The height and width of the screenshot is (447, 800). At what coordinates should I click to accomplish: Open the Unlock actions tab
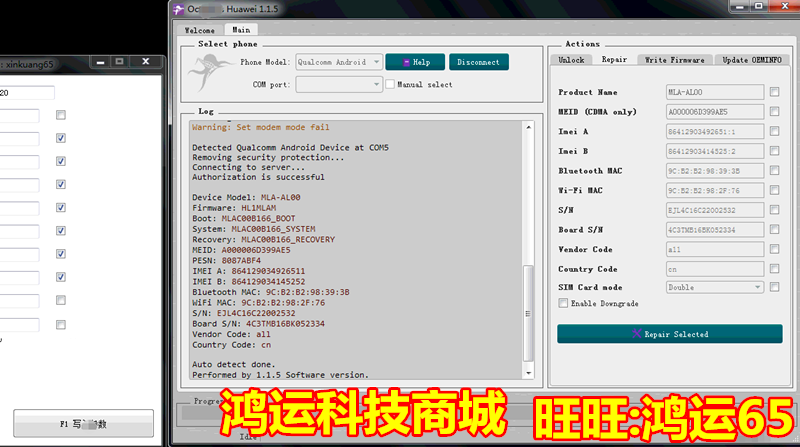pyautogui.click(x=571, y=60)
